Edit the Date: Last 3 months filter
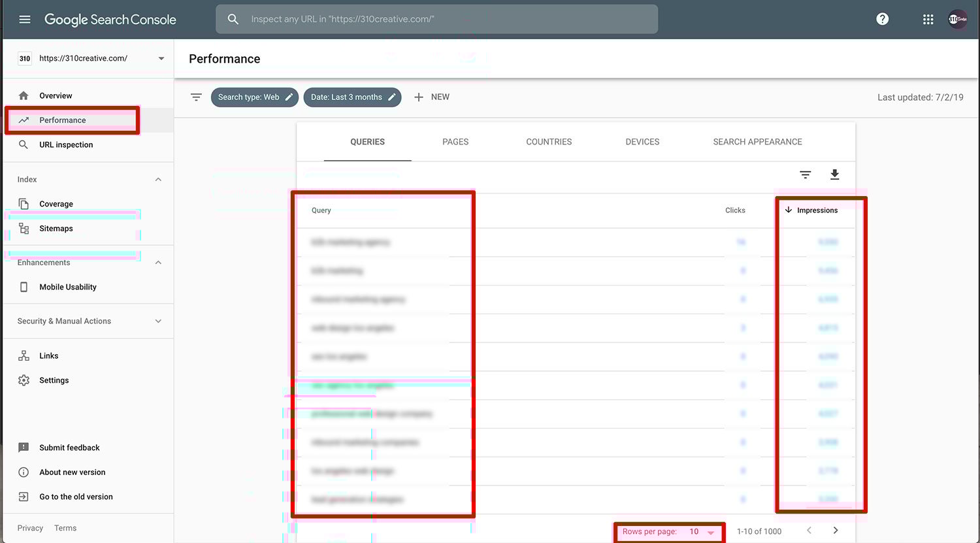 pyautogui.click(x=352, y=97)
